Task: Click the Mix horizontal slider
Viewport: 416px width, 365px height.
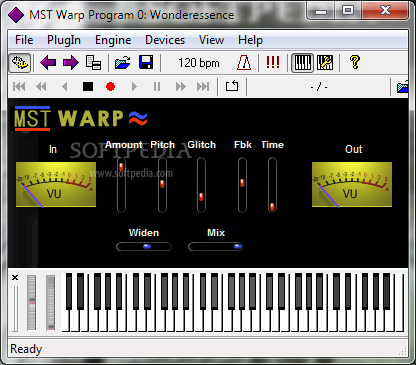Action: point(216,247)
